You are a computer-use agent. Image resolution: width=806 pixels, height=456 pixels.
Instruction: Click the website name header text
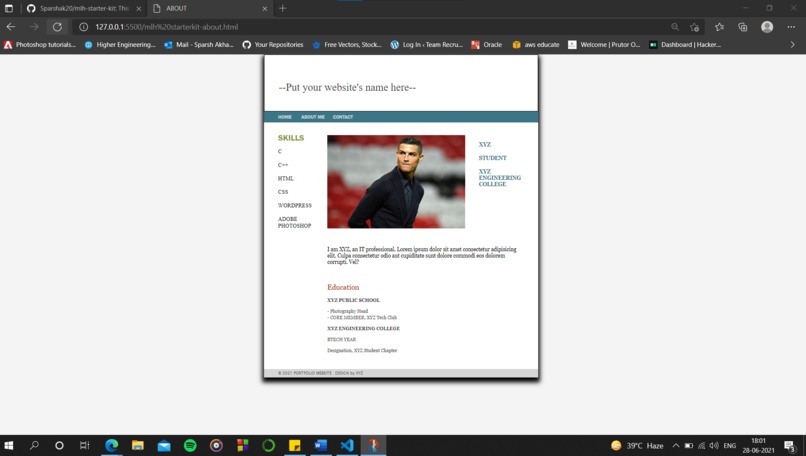point(347,87)
